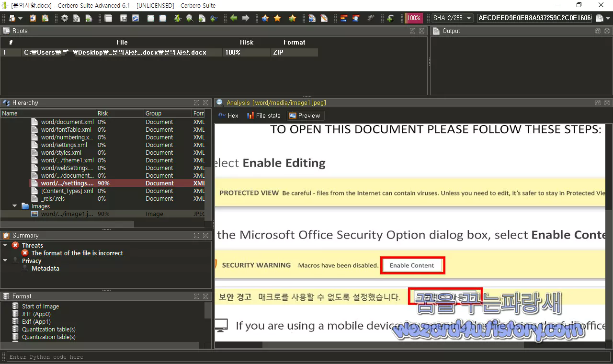The image size is (613, 364).
Task: Click the red 100% risk indicator
Action: [x=414, y=18]
